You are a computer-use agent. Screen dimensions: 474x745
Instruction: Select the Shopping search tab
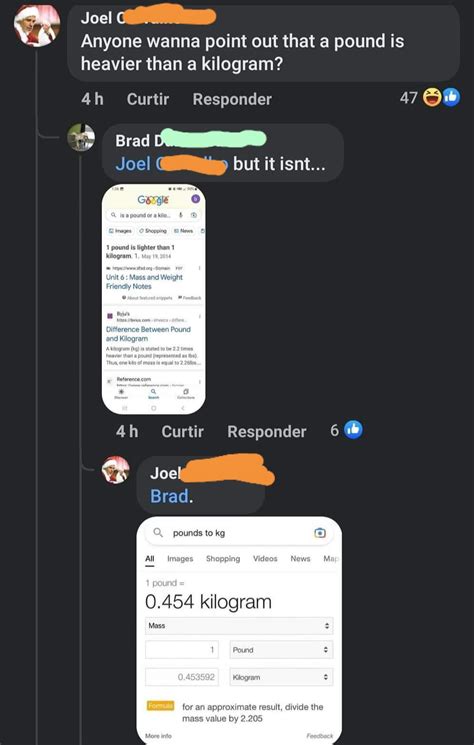(x=223, y=559)
